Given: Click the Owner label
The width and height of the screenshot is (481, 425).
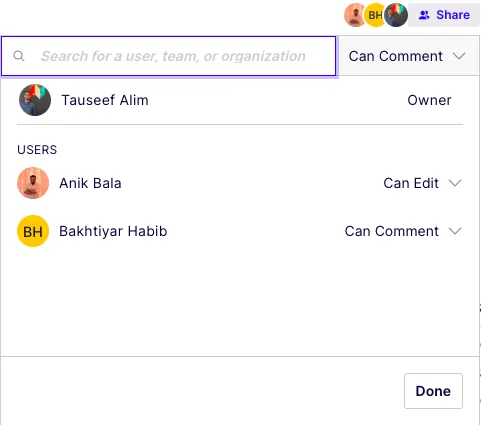Looking at the screenshot, I should pyautogui.click(x=429, y=100).
